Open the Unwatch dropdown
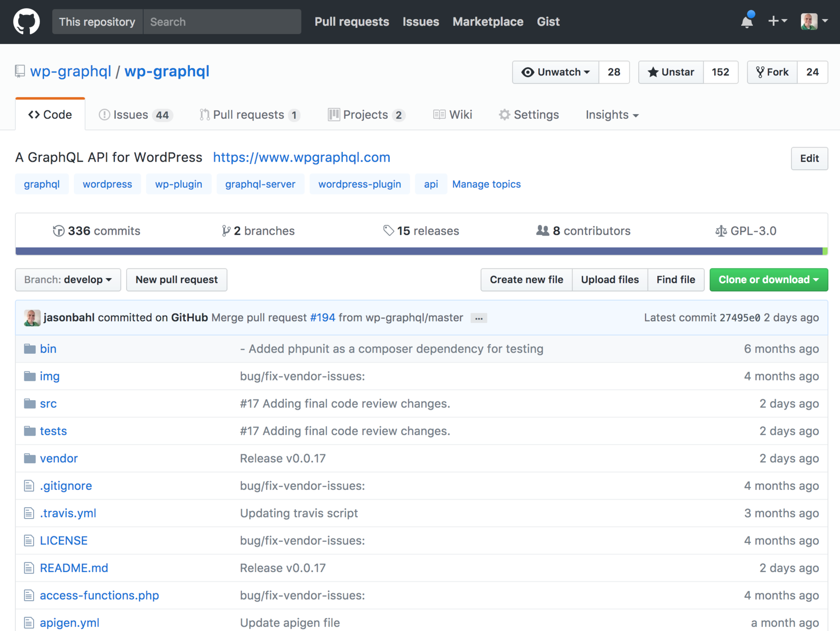Viewport: 840px width, 631px height. point(555,72)
